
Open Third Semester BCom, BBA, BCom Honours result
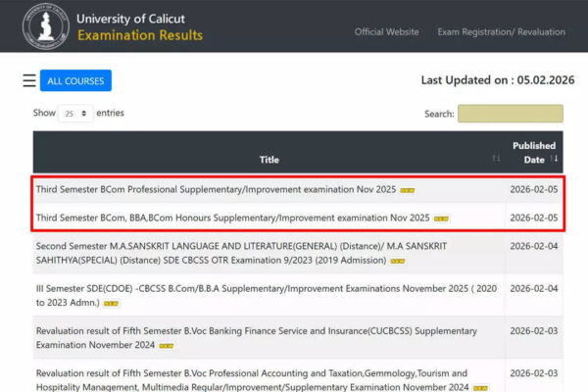click(233, 218)
